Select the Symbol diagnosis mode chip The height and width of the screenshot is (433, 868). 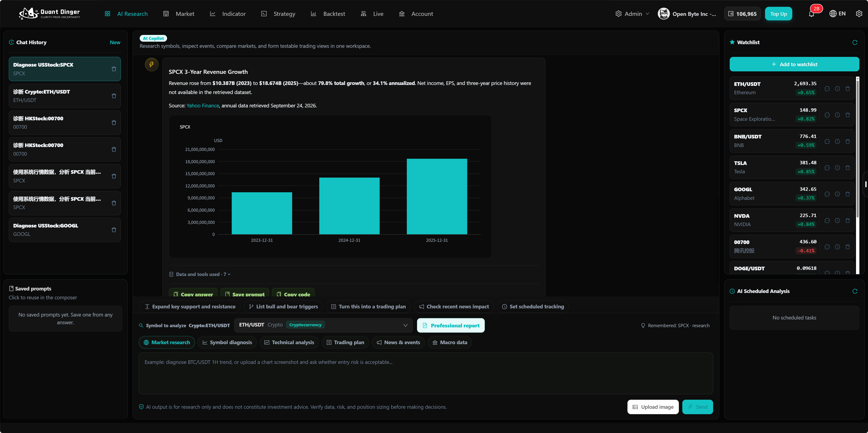click(227, 342)
